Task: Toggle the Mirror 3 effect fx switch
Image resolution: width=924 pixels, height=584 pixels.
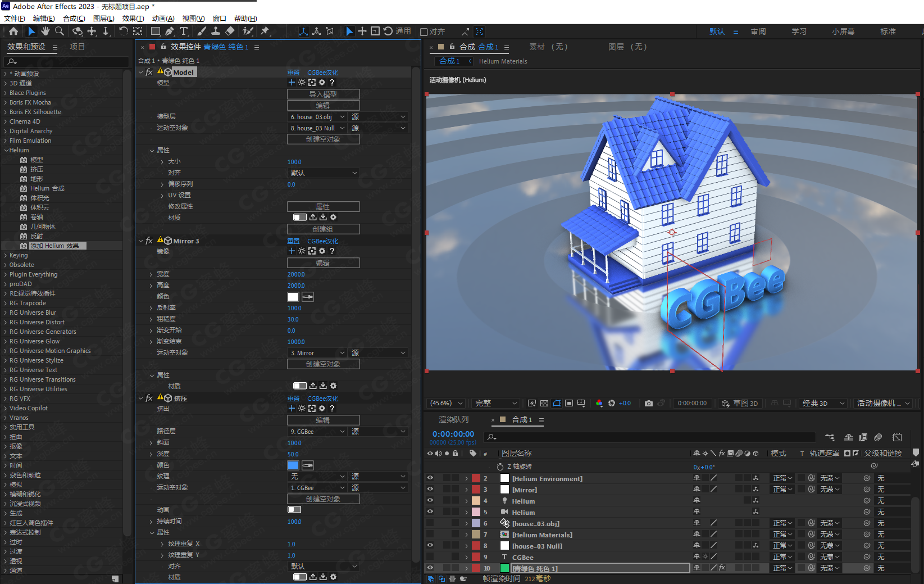Action: point(149,241)
